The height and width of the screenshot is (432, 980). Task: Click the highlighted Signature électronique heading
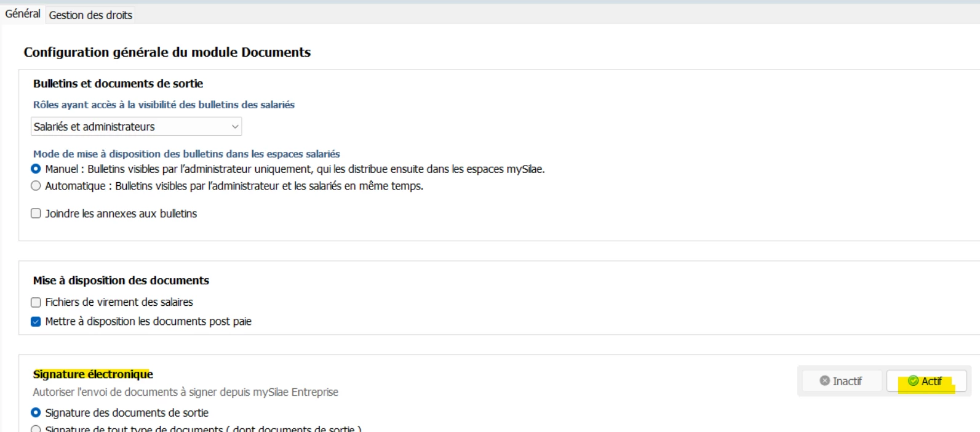coord(93,374)
